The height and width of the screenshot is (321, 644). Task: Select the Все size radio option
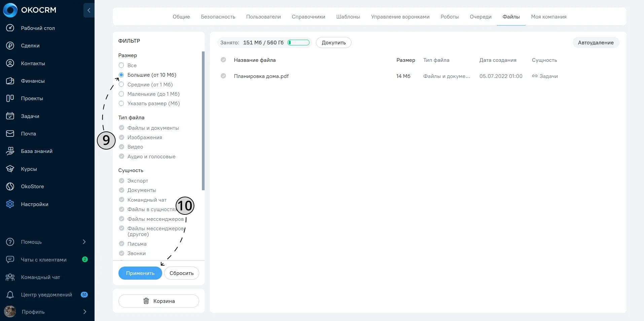pyautogui.click(x=121, y=65)
